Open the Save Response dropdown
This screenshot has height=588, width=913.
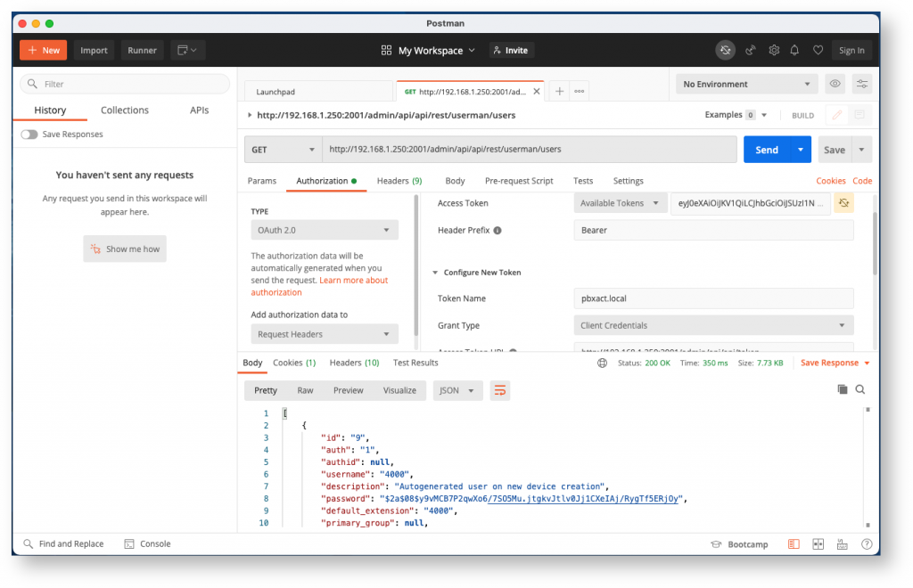point(835,363)
